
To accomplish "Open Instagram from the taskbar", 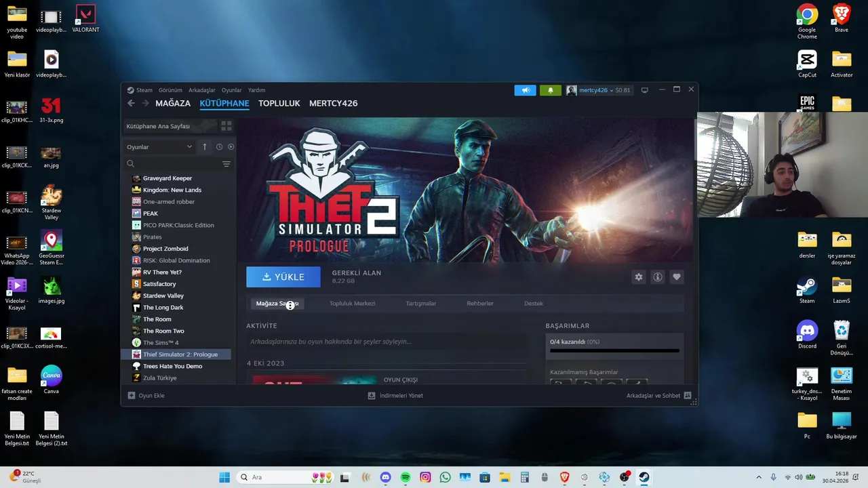I will coord(425,477).
